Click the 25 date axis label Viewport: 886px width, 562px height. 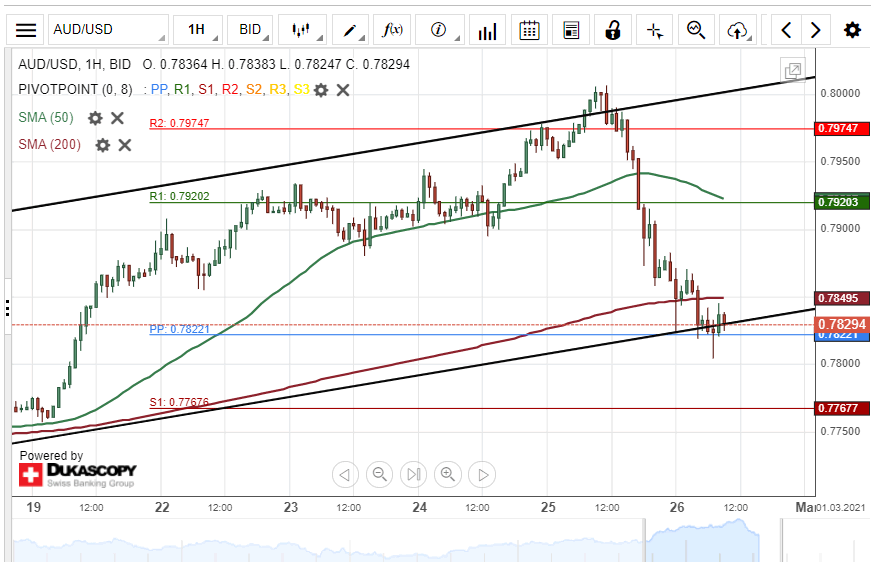point(548,507)
